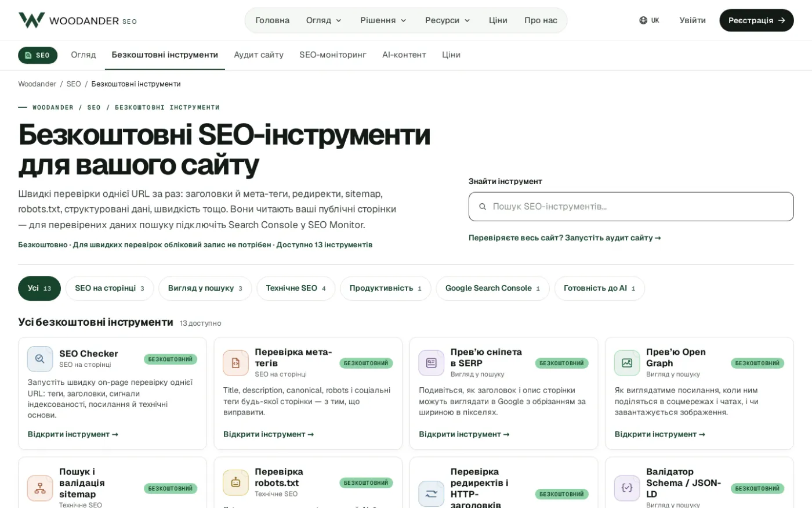The width and height of the screenshot is (812, 508).
Task: Filter by Готовність до AI
Action: (600, 289)
